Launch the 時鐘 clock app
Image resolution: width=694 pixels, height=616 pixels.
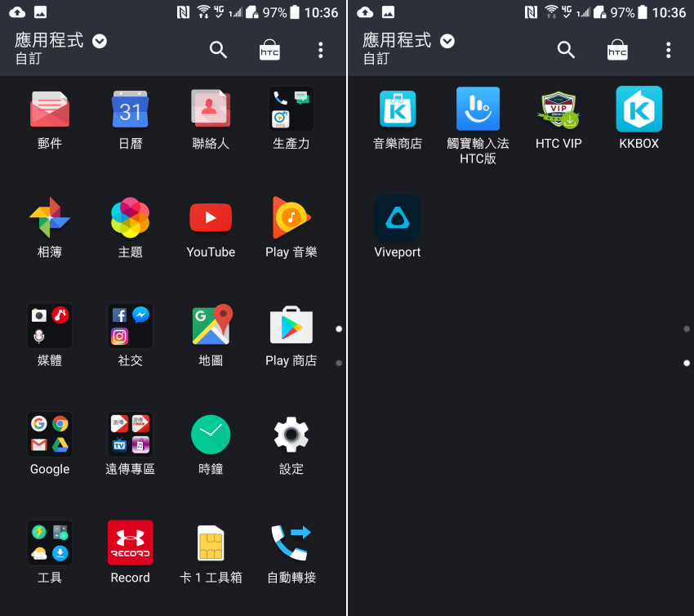(x=211, y=435)
